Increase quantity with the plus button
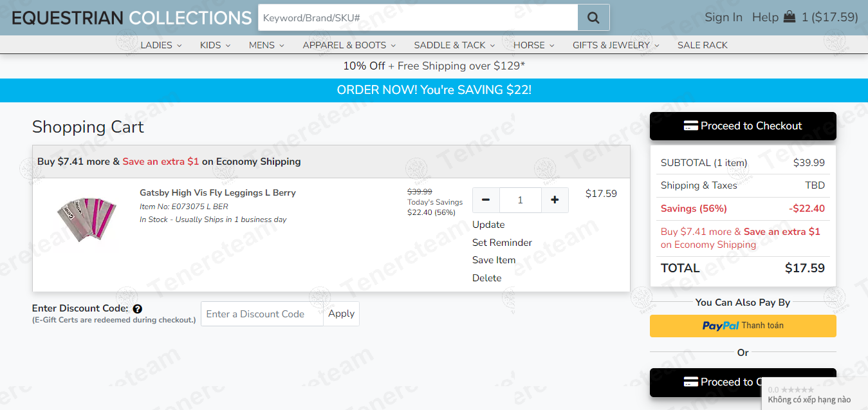 pyautogui.click(x=554, y=200)
